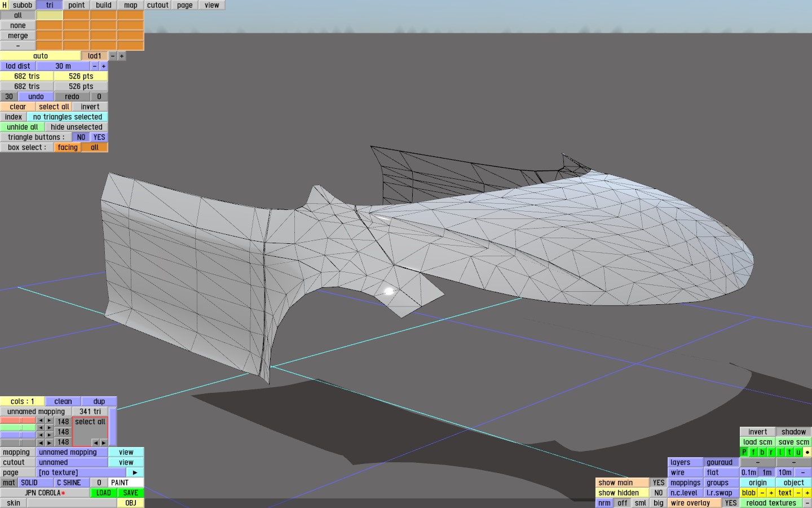Screen dimensions: 812x508
Task: Set triangle buttons to YES
Action: pos(99,137)
